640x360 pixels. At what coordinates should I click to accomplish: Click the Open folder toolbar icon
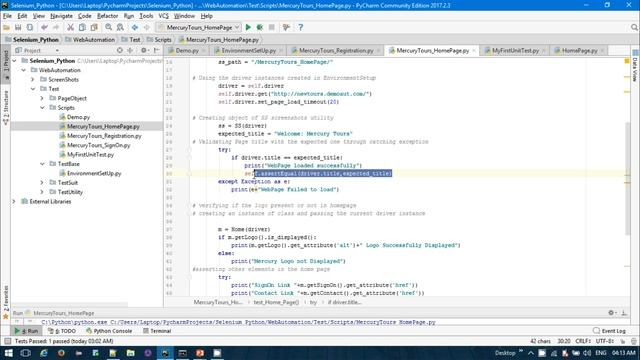pyautogui.click(x=6, y=27)
